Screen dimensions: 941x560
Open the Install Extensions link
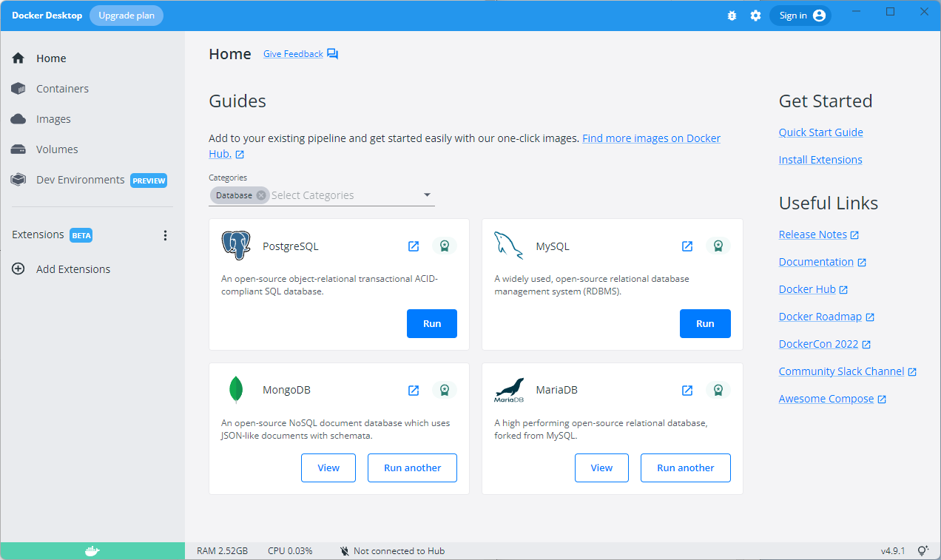(820, 160)
